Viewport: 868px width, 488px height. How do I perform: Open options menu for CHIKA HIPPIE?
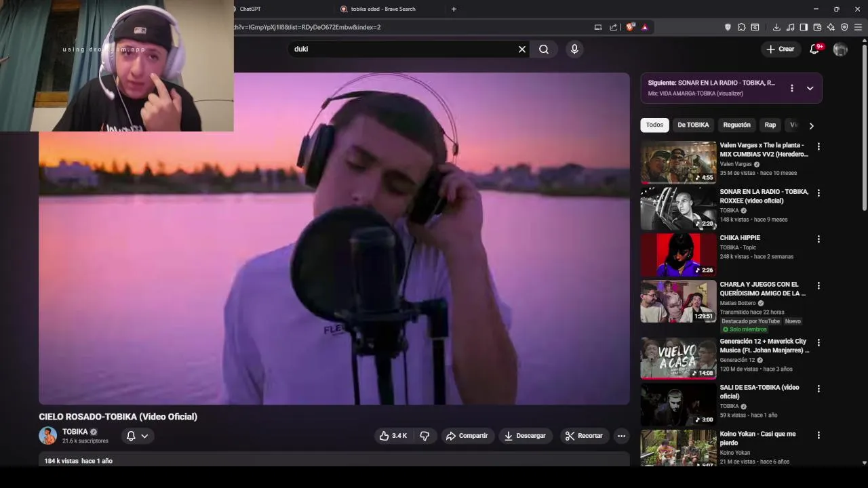(818, 239)
